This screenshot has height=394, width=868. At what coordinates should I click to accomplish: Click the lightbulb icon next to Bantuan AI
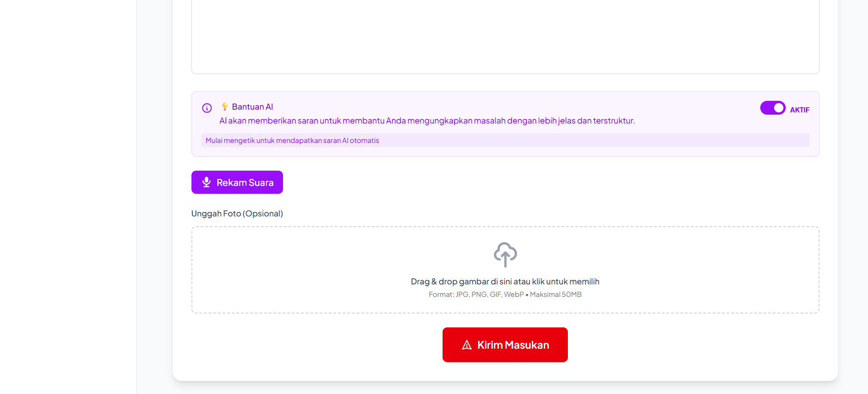(225, 107)
